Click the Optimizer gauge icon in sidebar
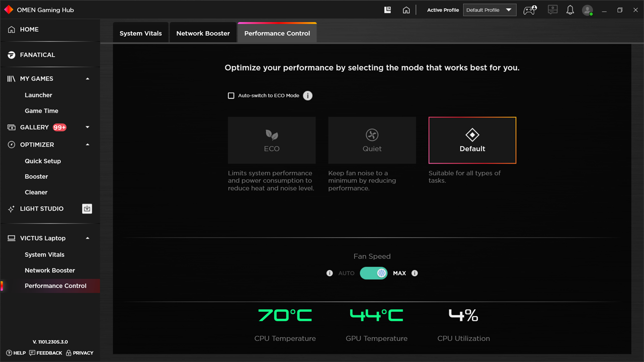 [12, 145]
